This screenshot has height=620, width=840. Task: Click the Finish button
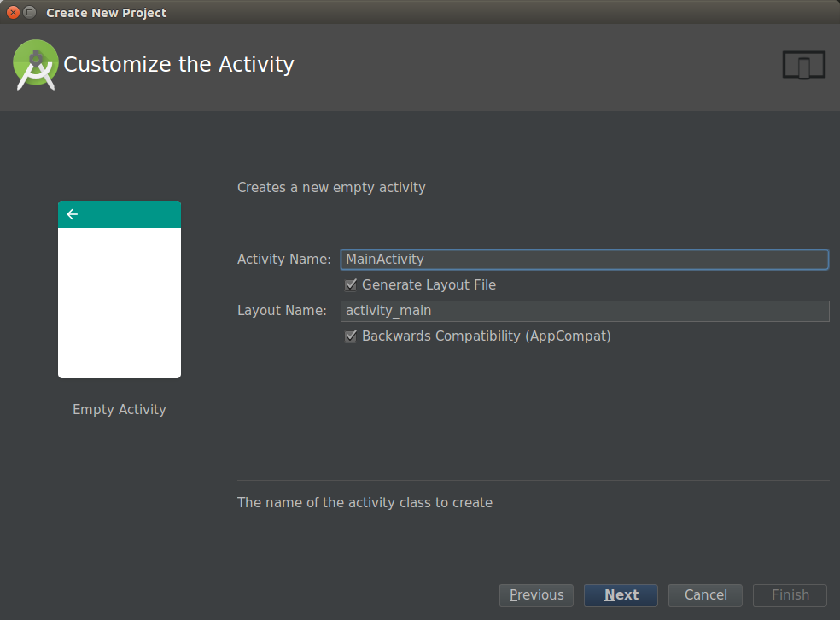tap(790, 595)
